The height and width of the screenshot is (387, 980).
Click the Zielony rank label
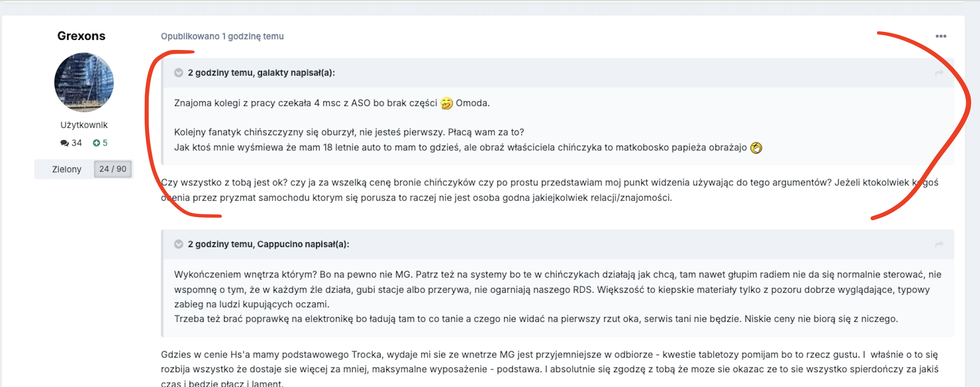pyautogui.click(x=66, y=169)
